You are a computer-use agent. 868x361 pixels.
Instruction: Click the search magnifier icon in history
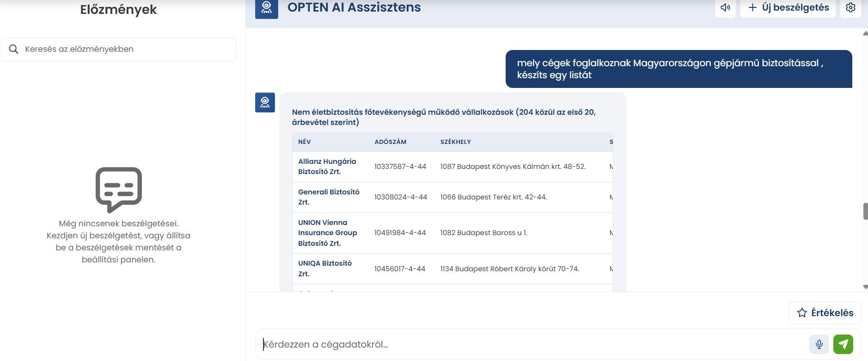point(14,49)
